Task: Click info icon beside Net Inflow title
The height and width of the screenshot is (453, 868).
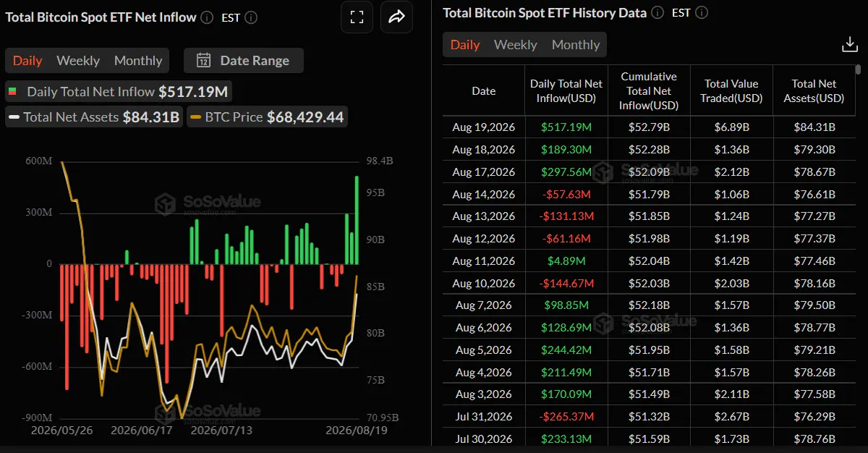Action: point(208,17)
